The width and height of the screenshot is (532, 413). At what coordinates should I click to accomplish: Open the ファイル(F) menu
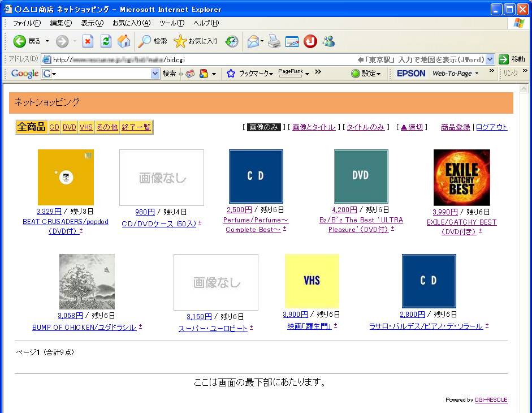(x=27, y=23)
